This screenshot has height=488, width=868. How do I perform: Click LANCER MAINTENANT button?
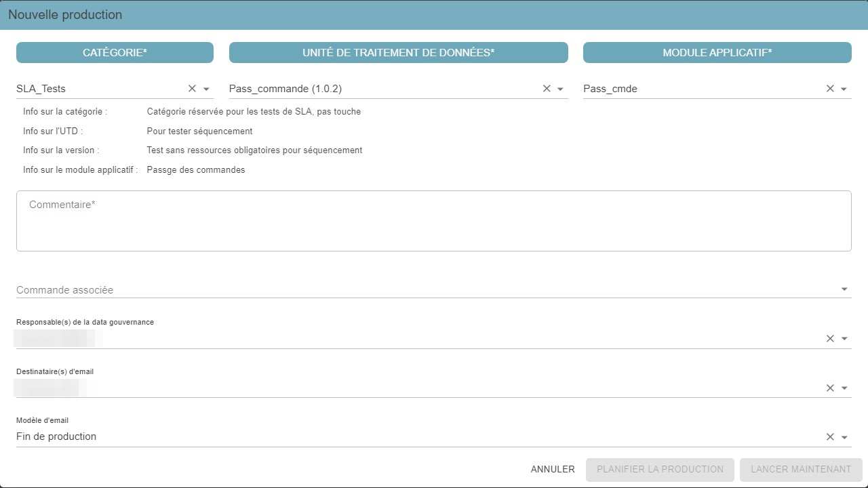coord(801,469)
